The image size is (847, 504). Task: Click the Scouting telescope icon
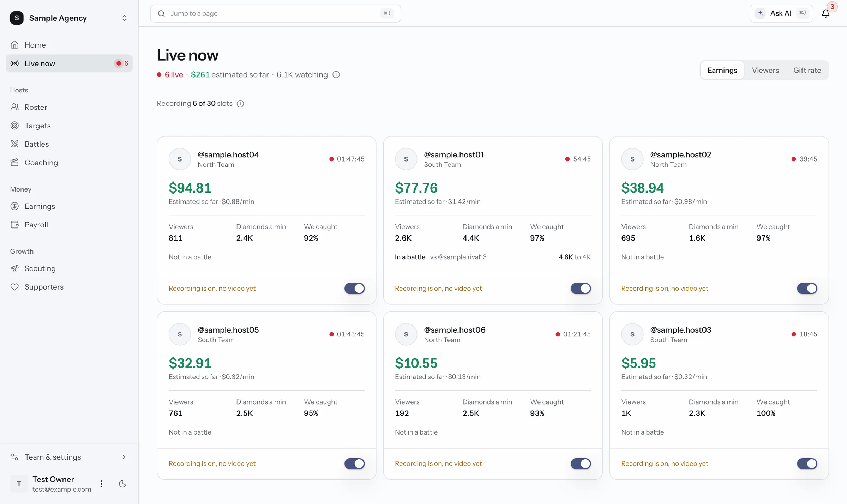(14, 268)
